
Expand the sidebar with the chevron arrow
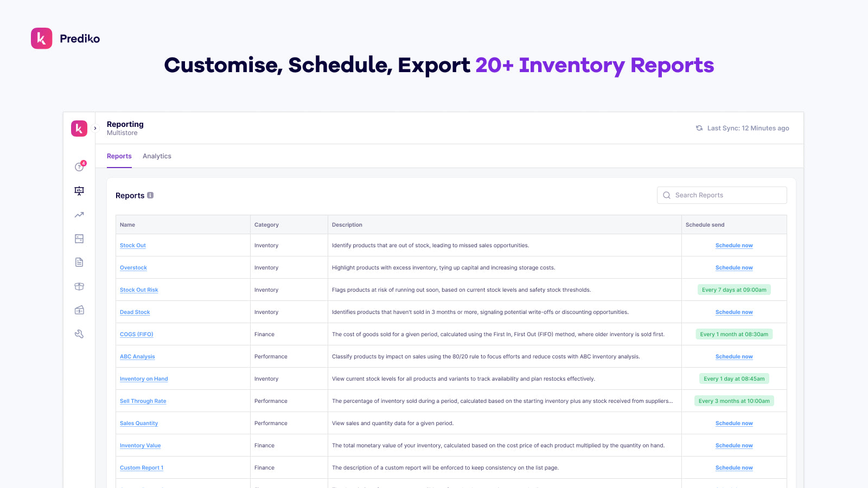(95, 129)
